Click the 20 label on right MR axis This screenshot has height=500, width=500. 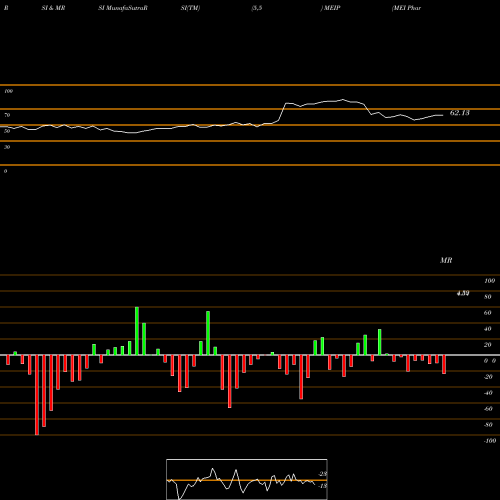(488, 345)
